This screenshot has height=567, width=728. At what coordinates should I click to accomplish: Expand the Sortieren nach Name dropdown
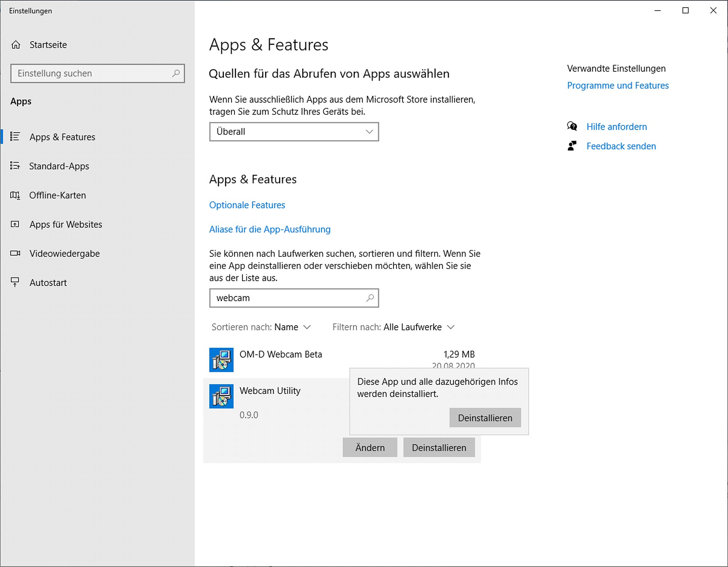coord(261,327)
